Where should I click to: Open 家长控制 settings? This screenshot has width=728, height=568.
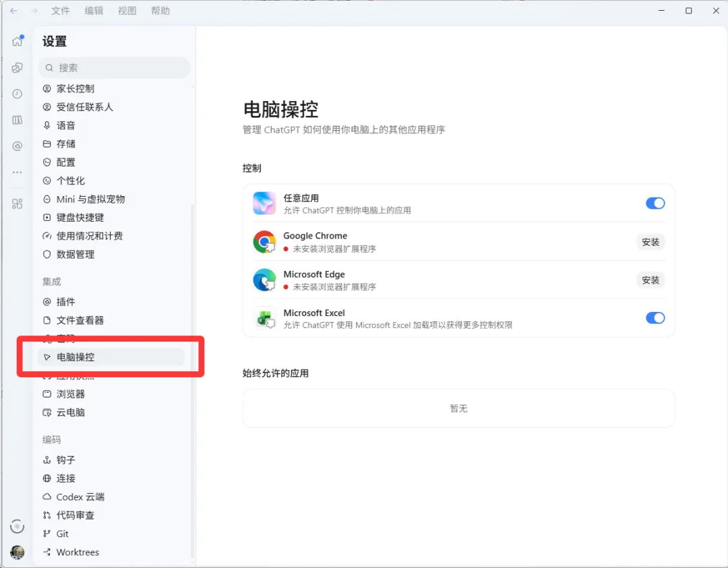click(x=111, y=89)
